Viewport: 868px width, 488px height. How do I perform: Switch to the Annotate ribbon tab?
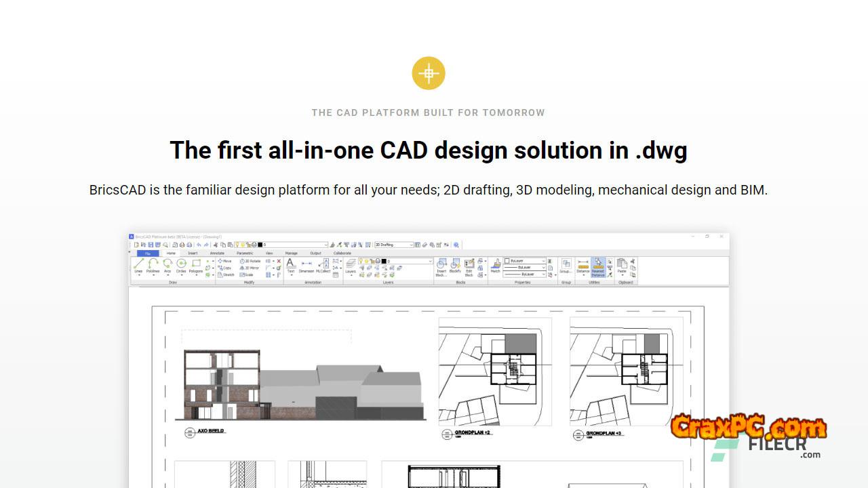(x=217, y=253)
